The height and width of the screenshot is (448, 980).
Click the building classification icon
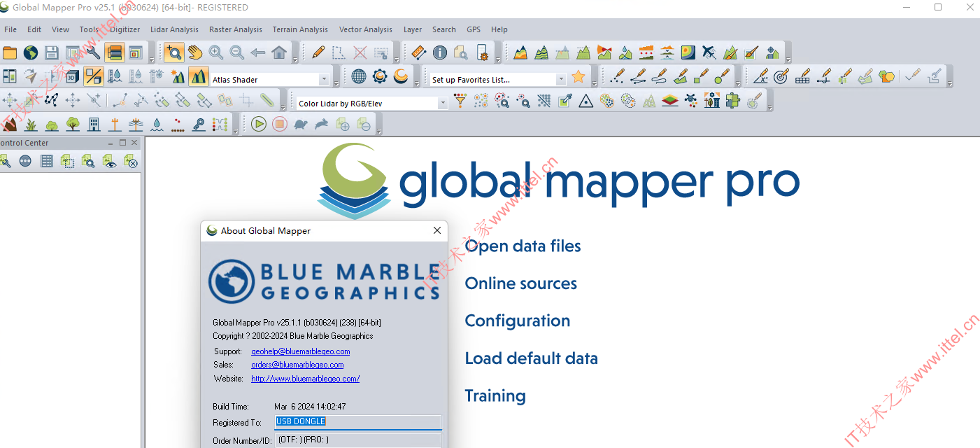(94, 125)
